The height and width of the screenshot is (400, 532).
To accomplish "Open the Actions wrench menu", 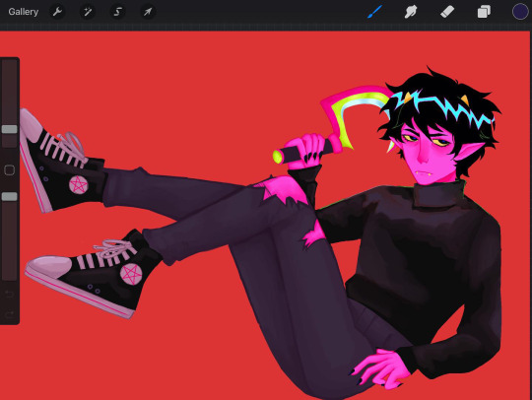I will click(57, 12).
